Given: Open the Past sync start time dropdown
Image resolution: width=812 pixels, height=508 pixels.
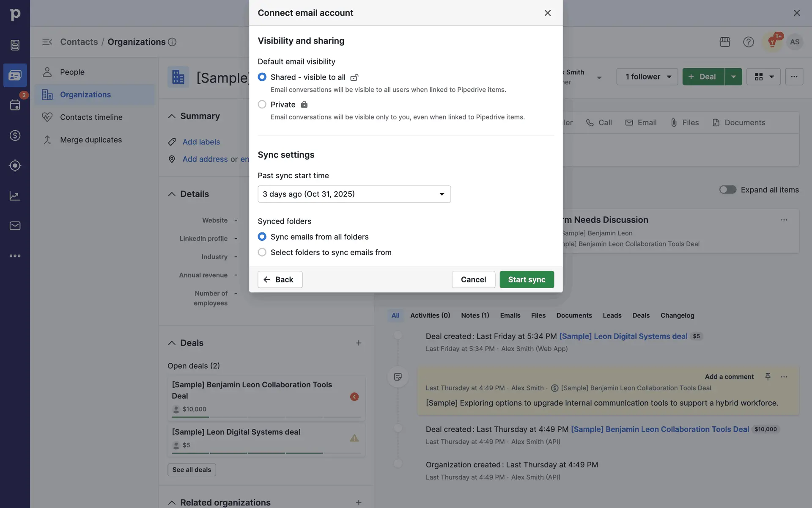Looking at the screenshot, I should [354, 194].
